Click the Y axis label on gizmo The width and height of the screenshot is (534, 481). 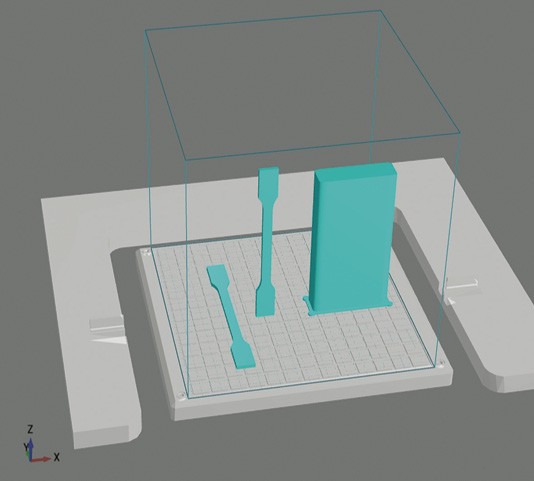tap(25, 446)
